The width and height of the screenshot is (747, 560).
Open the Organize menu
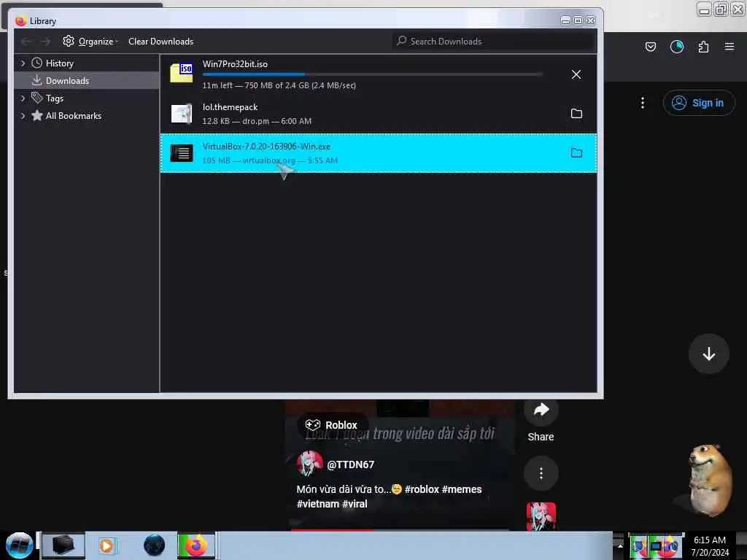click(90, 42)
